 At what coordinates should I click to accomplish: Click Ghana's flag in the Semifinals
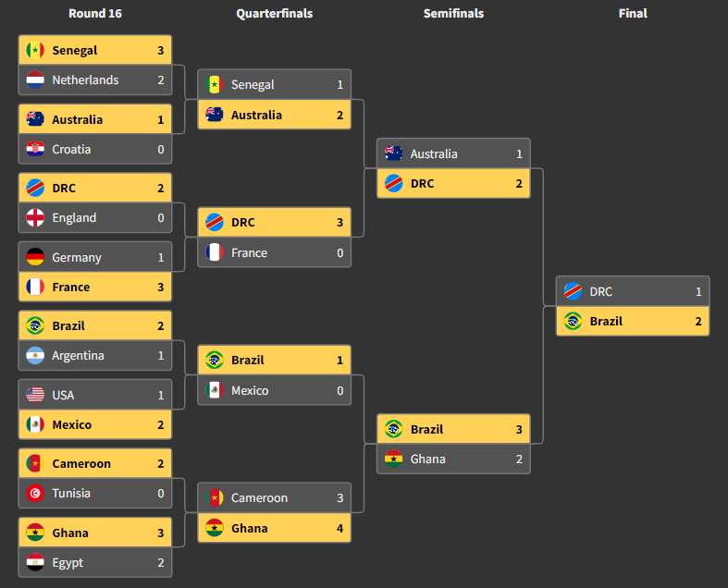394,459
